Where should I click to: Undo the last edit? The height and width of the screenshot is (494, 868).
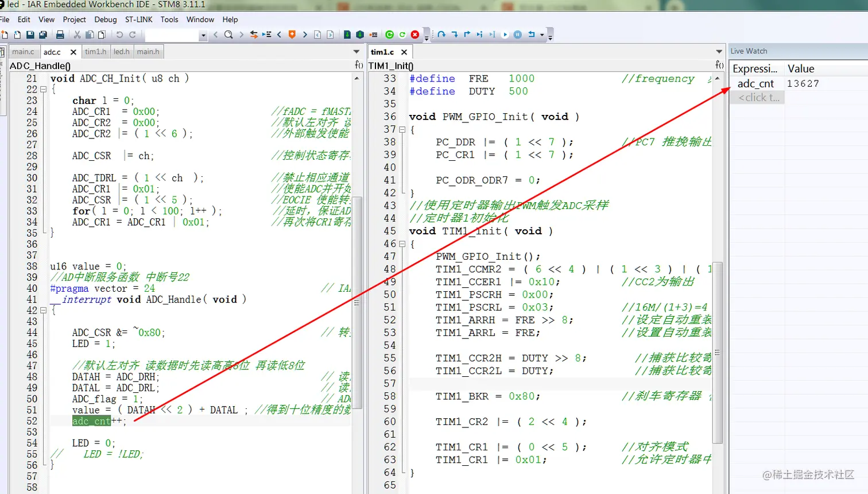coord(119,34)
